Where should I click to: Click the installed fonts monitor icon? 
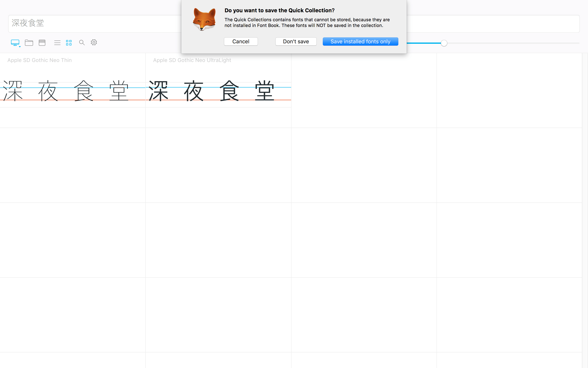click(x=15, y=43)
